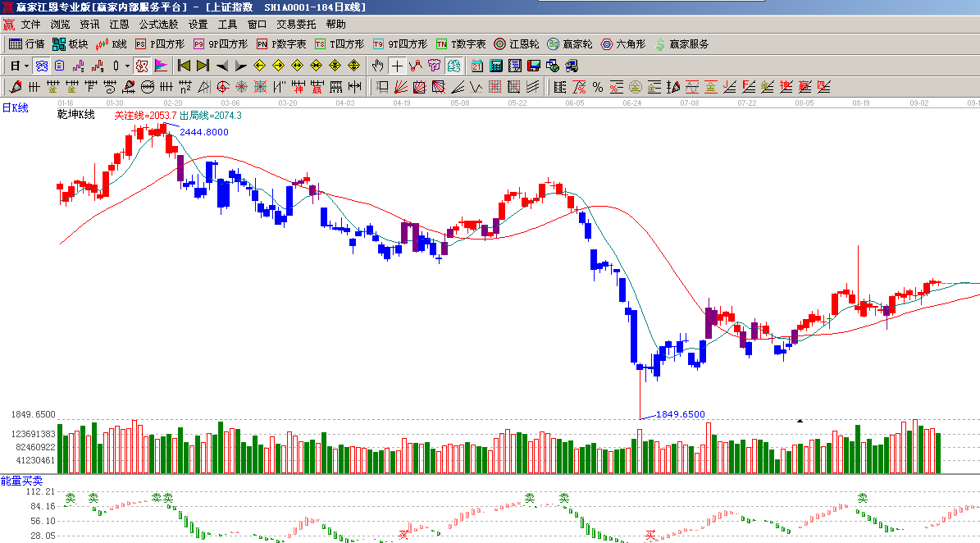Open the 行情 market quotes view

pos(26,44)
